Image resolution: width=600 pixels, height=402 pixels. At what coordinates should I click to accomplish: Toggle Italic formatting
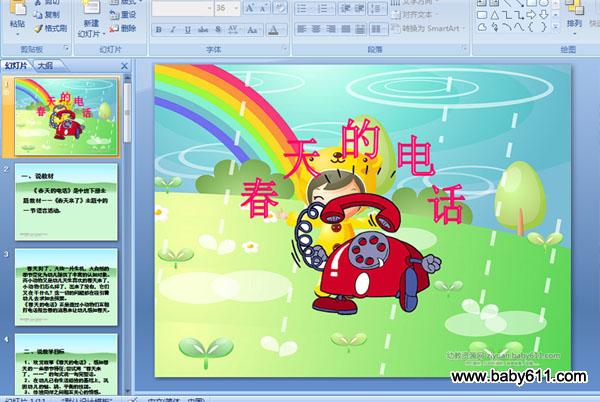coord(173,29)
